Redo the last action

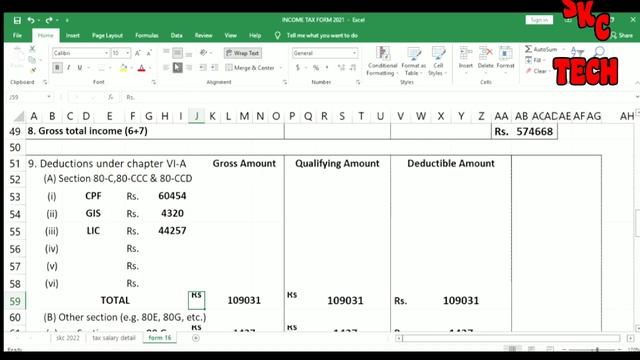coord(49,20)
